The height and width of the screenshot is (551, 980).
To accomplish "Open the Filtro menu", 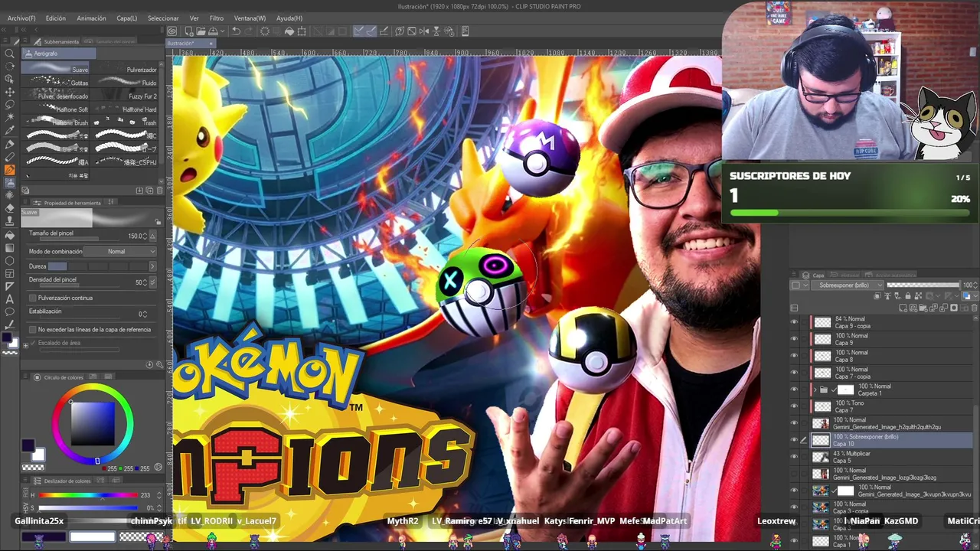I will click(217, 18).
